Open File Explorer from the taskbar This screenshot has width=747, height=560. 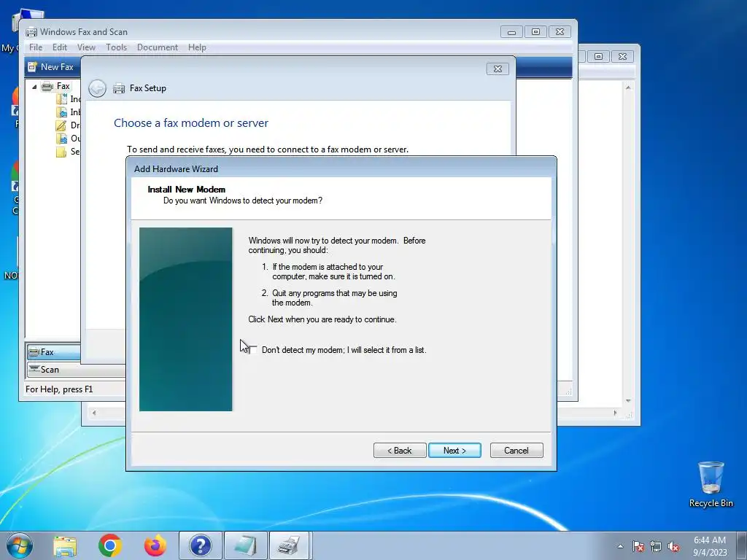point(65,545)
